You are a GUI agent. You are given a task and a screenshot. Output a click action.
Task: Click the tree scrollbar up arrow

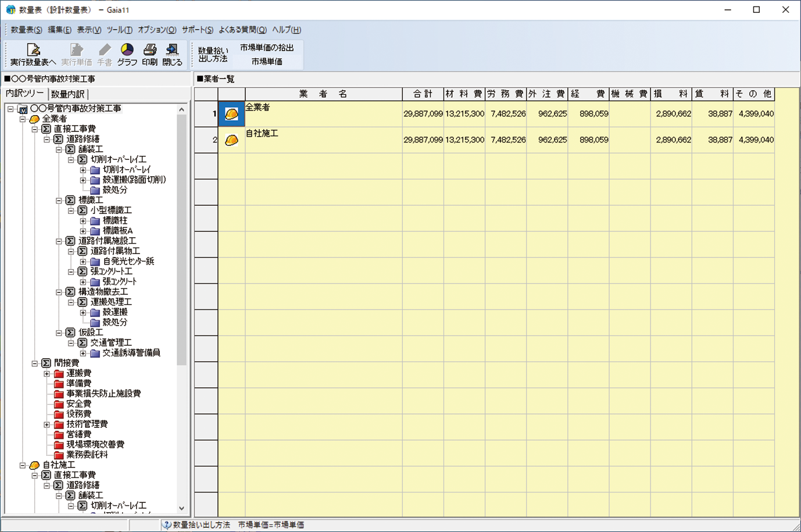(x=181, y=109)
